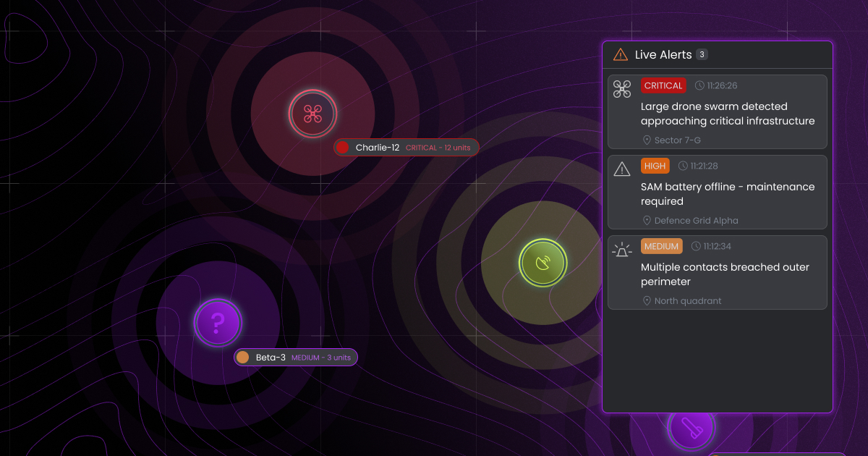Click the purple question mark unknown contact marker
This screenshot has width=868, height=456.
pyautogui.click(x=218, y=323)
